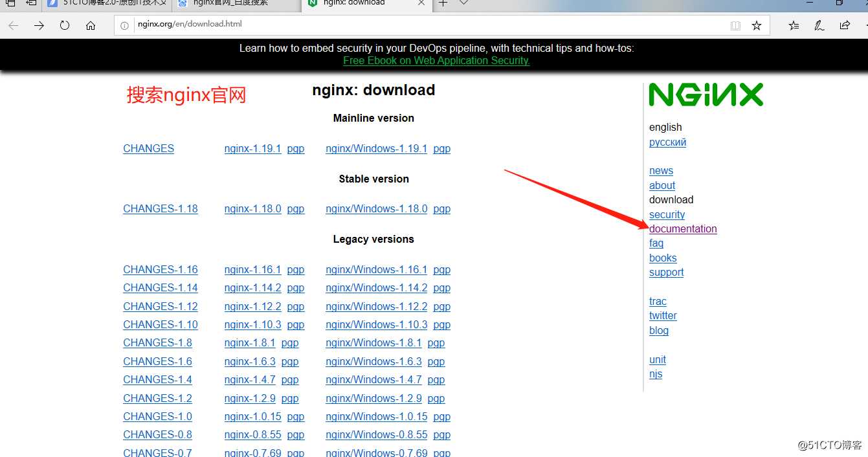Open pgp signature next to nginx/Windows-1.19.1

pyautogui.click(x=442, y=148)
